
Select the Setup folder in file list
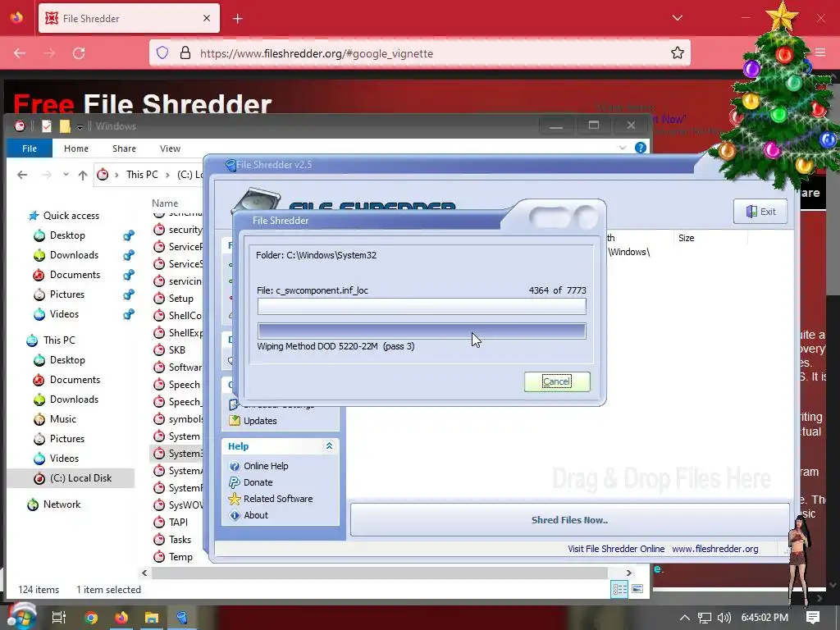(x=180, y=299)
